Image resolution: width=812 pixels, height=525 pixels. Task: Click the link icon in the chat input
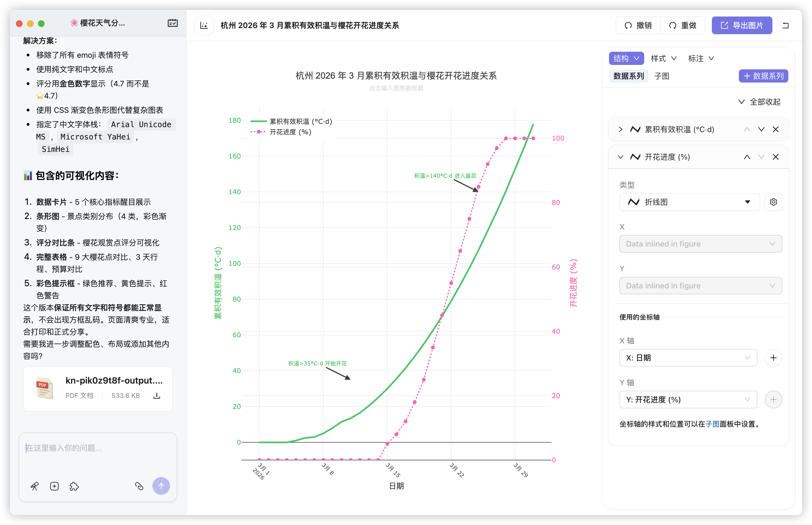[x=139, y=486]
